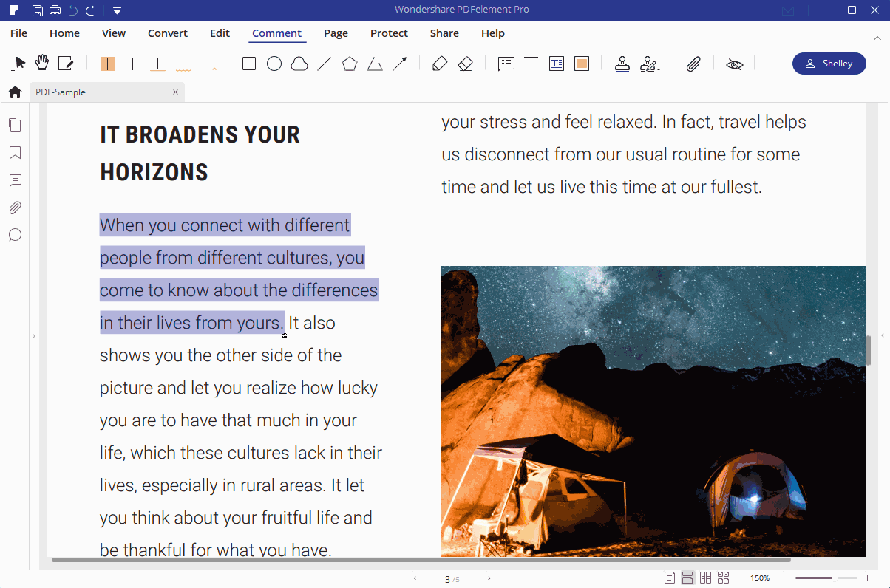Enable two-page side-by-side view
890x588 pixels.
coord(705,577)
